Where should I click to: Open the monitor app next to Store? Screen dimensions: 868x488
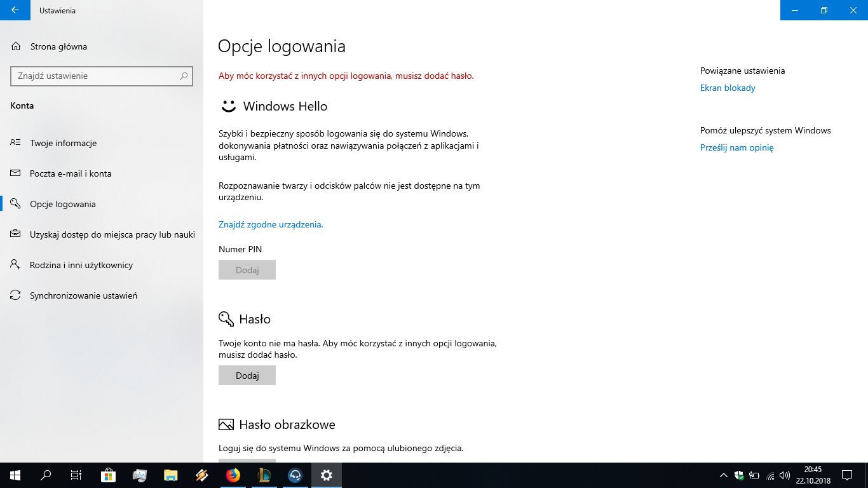click(x=140, y=475)
